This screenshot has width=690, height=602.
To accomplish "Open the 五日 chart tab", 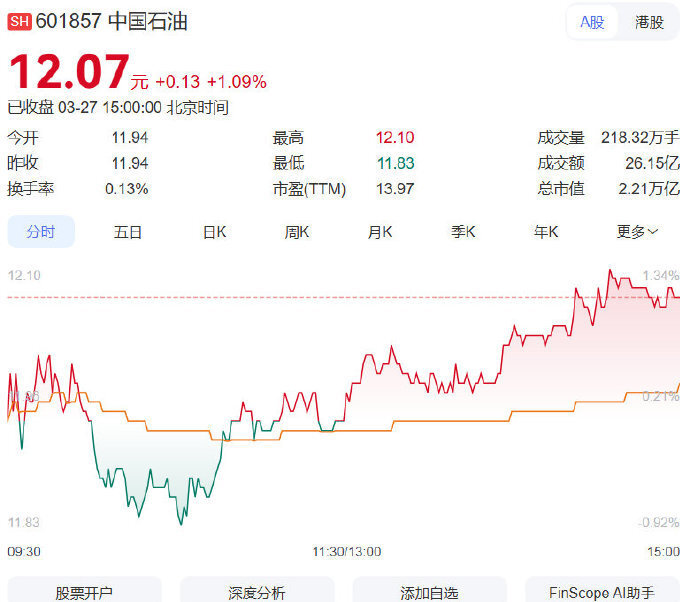I will coord(128,232).
